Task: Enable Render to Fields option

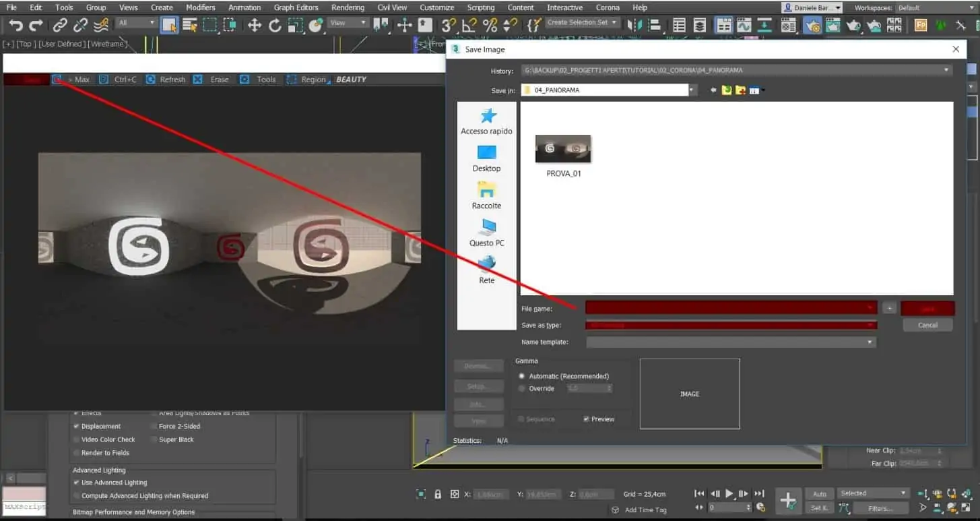Action: point(101,453)
